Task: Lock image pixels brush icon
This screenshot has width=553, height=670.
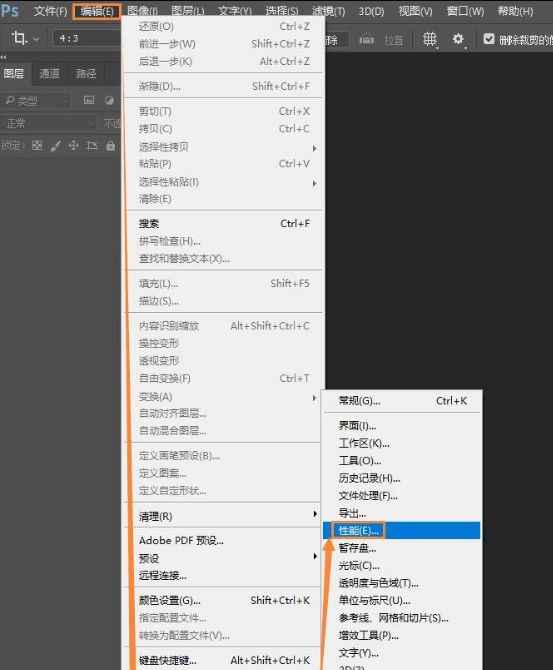Action: (x=56, y=146)
